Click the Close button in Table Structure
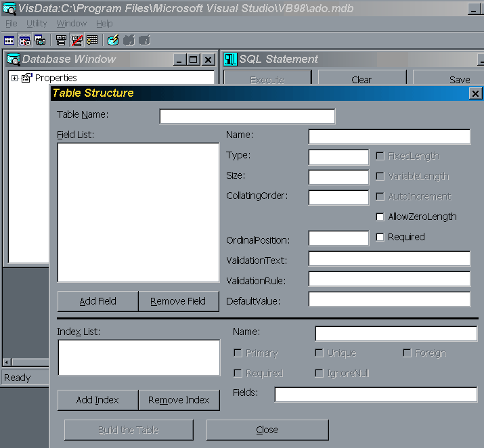The height and width of the screenshot is (448, 484). 267,430
